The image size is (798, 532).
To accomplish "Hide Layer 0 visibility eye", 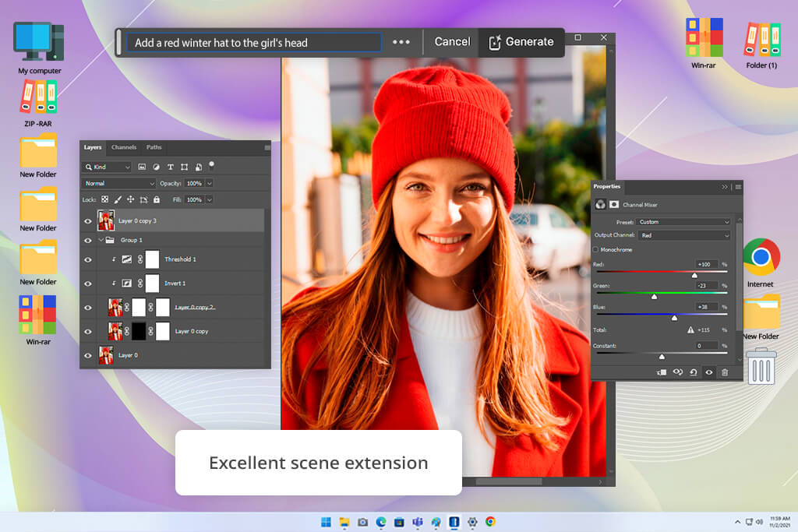I will click(87, 355).
